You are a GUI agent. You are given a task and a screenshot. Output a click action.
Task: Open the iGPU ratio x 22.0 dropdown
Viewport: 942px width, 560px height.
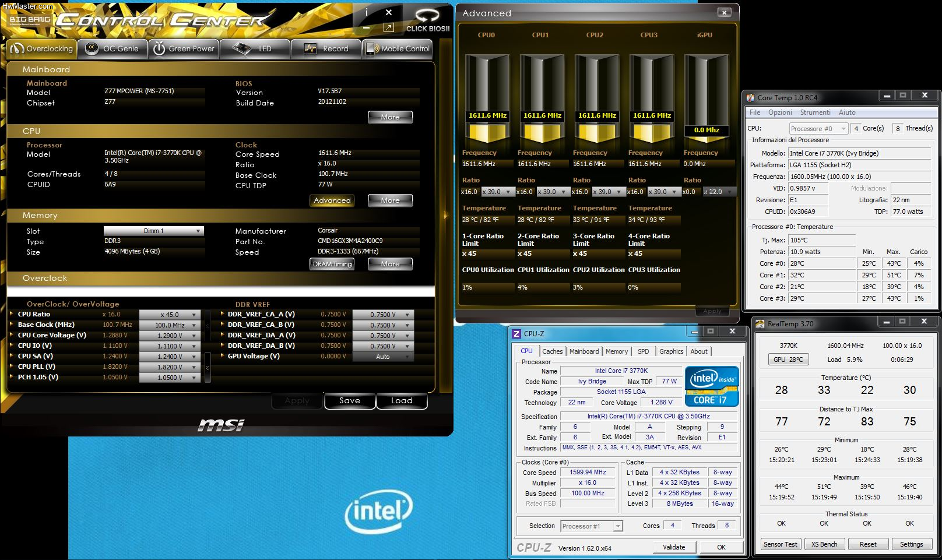(719, 192)
